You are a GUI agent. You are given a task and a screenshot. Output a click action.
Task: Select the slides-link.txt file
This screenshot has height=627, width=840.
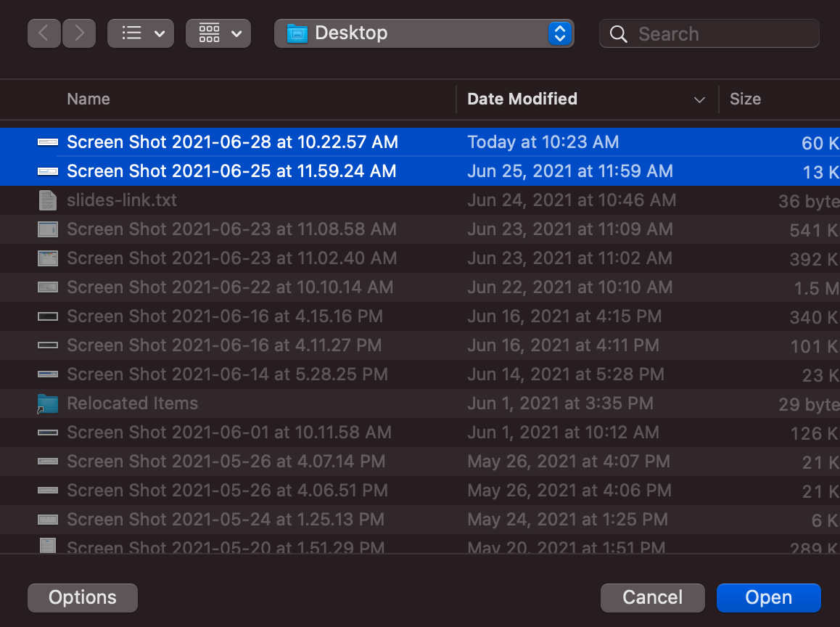pos(122,200)
